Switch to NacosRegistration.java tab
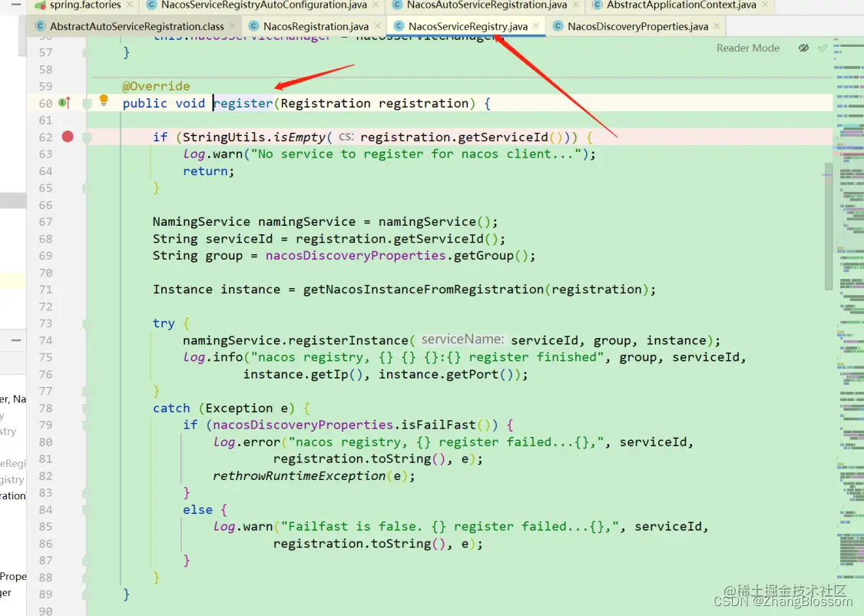864x616 pixels. pyautogui.click(x=316, y=26)
